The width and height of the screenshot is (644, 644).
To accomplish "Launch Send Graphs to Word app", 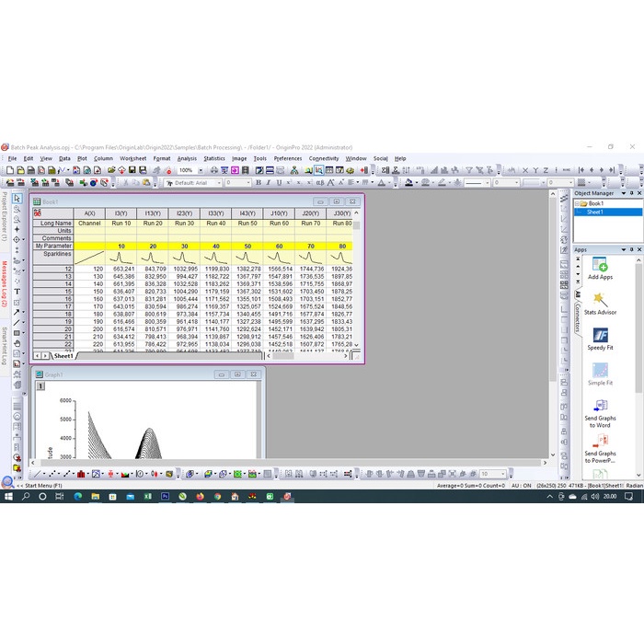I will (x=600, y=413).
